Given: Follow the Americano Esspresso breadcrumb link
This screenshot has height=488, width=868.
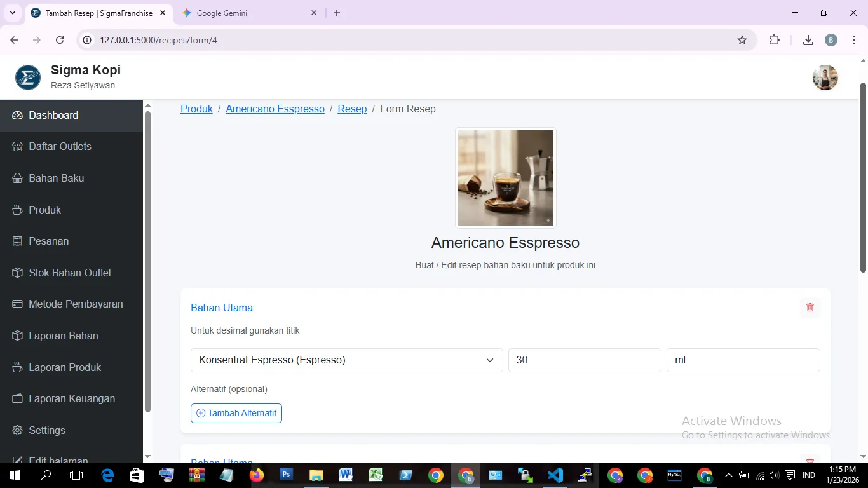Looking at the screenshot, I should pos(275,109).
